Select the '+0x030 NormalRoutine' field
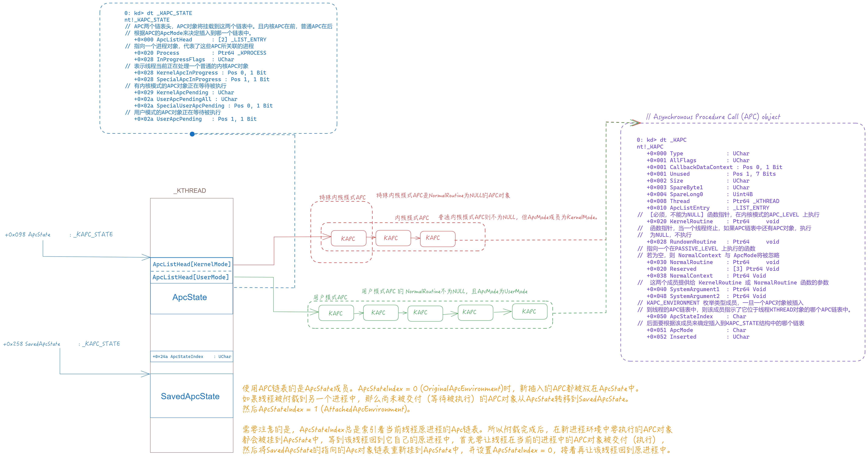This screenshot has width=868, height=458. [x=713, y=262]
